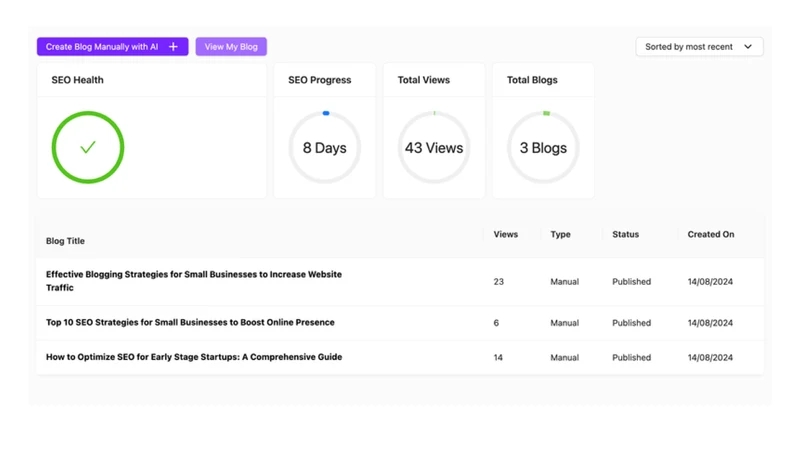Click the date 14/08/2024 in Effective Blogging row
This screenshot has width=800, height=450.
click(710, 282)
